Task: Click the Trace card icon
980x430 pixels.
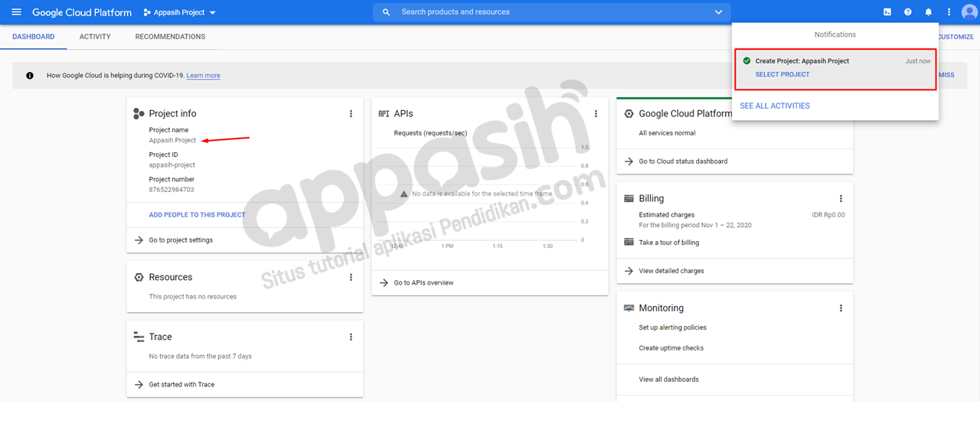Action: [x=139, y=337]
